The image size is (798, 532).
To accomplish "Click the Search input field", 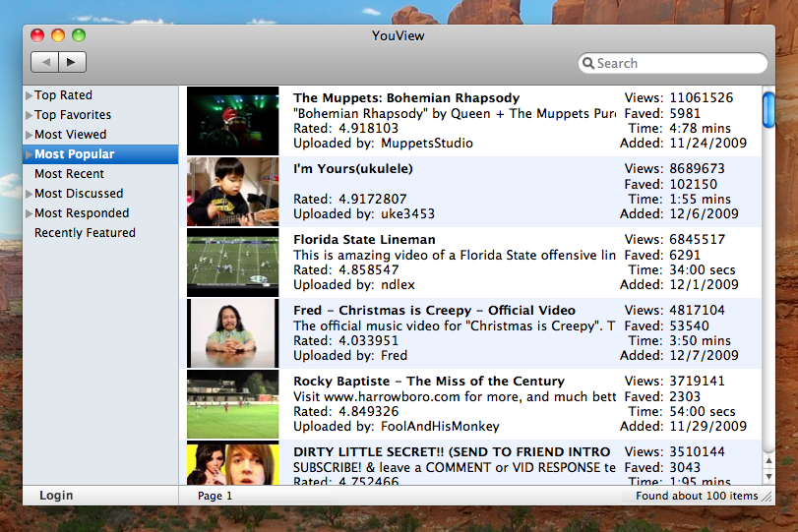I will click(673, 63).
